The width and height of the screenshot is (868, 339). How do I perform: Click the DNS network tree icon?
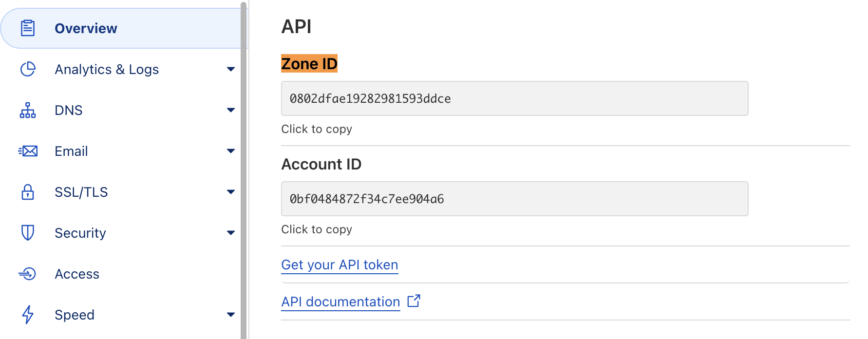[x=28, y=110]
